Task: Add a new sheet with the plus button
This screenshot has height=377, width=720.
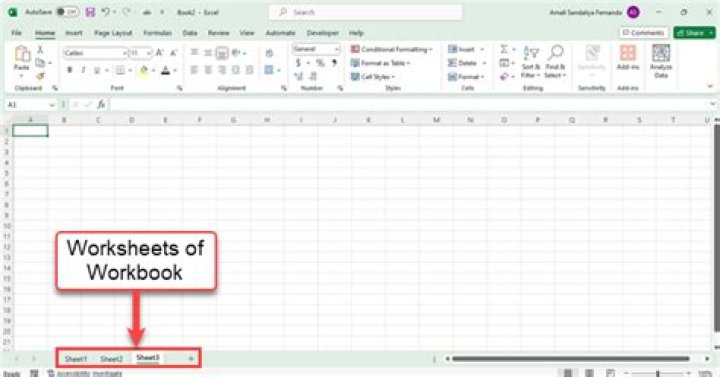Action: (191, 359)
